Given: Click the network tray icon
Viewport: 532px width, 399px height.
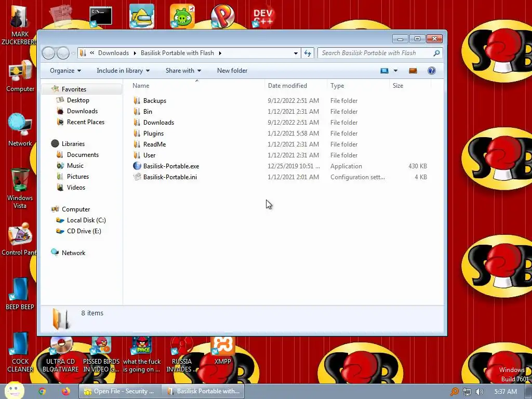Looking at the screenshot, I should pyautogui.click(x=467, y=392).
